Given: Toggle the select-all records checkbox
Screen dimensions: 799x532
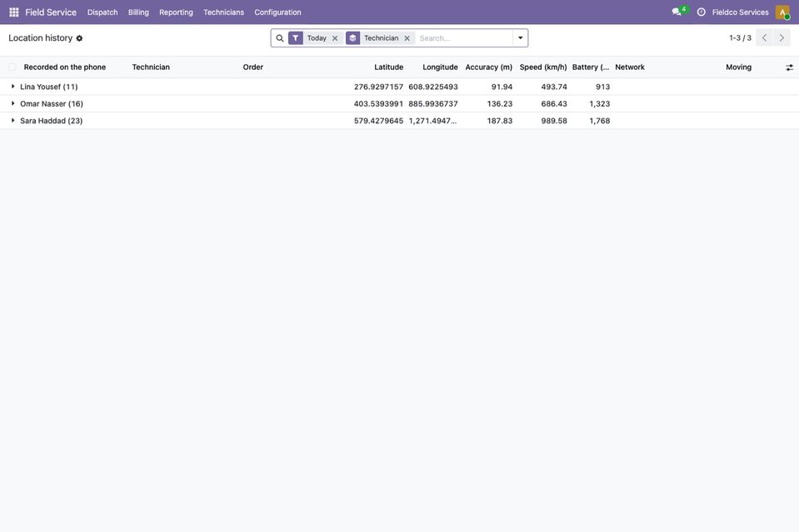Looking at the screenshot, I should click(12, 67).
